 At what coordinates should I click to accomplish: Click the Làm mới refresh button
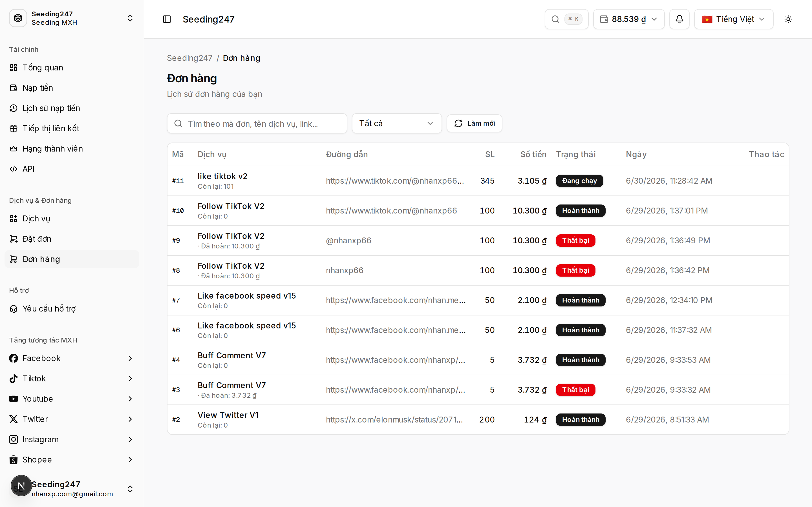475,123
